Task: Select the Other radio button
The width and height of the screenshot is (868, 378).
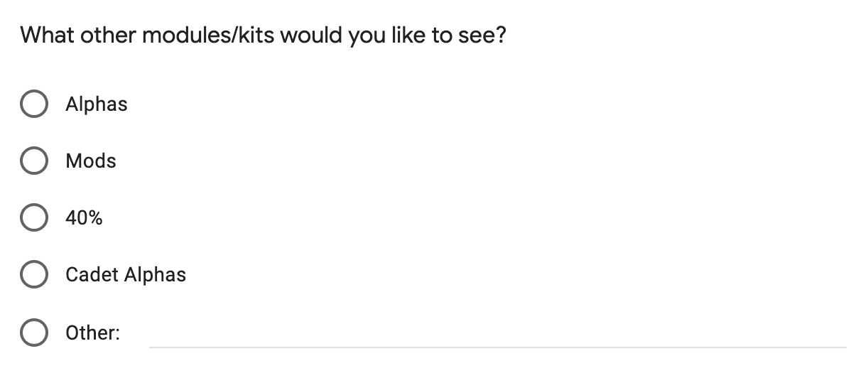Action: click(34, 333)
